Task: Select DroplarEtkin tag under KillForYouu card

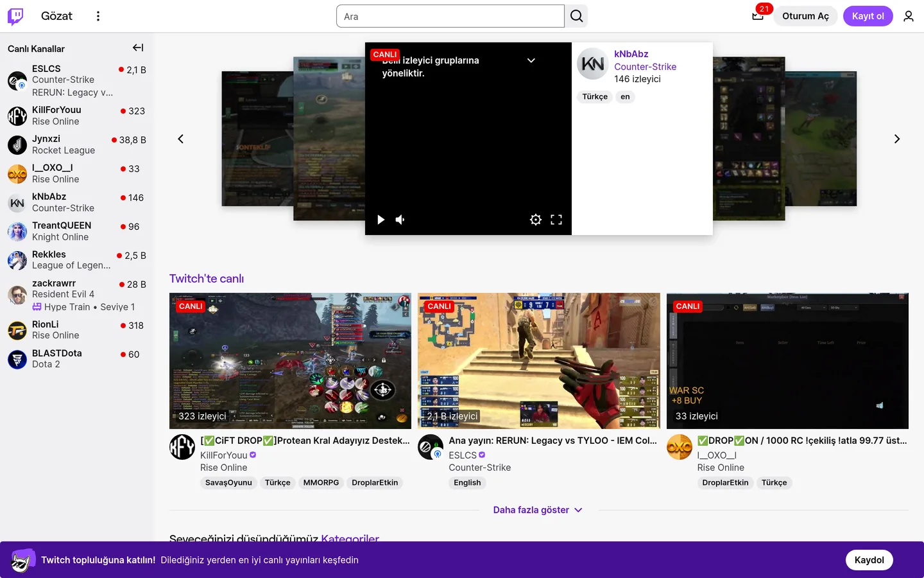Action: click(375, 483)
